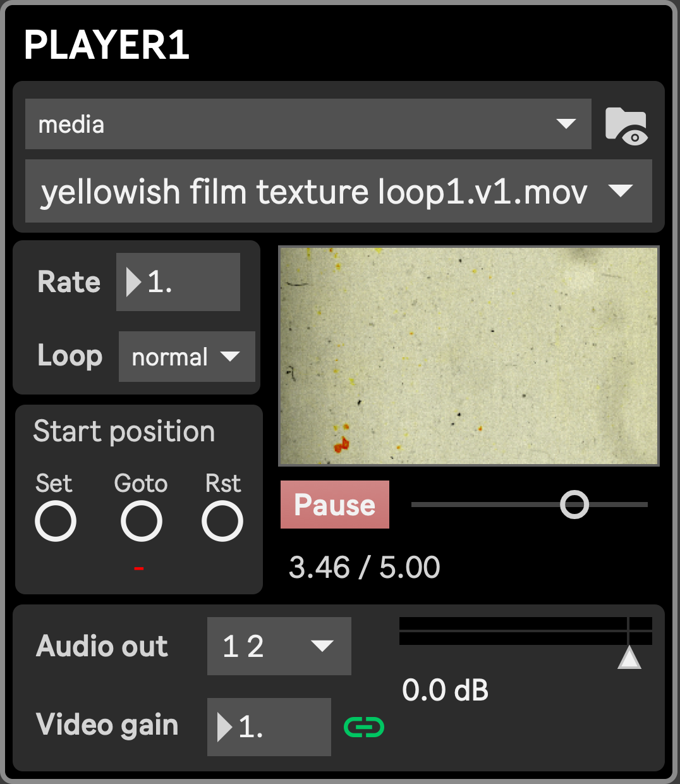This screenshot has height=784, width=680.
Task: Click the playback position slider handle
Action: (x=574, y=505)
